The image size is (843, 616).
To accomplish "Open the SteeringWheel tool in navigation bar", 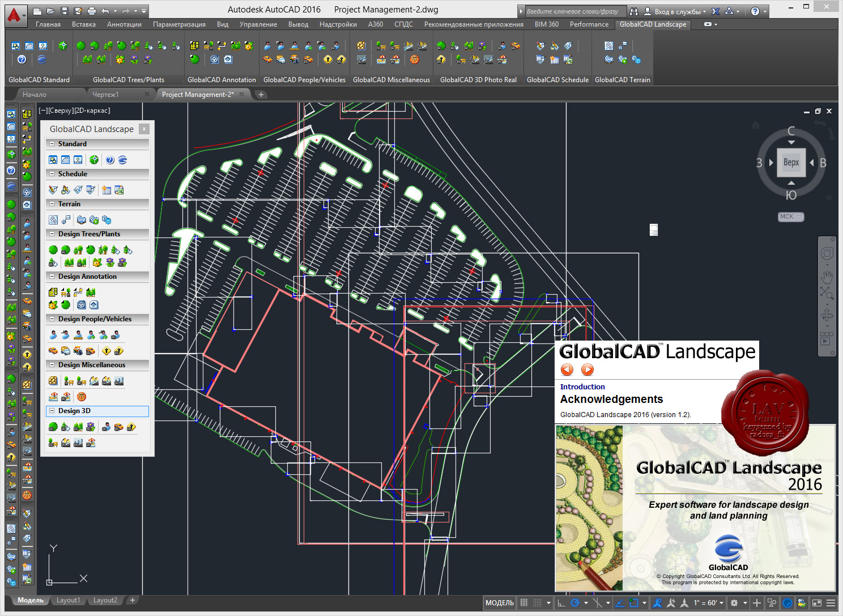I will [x=827, y=253].
